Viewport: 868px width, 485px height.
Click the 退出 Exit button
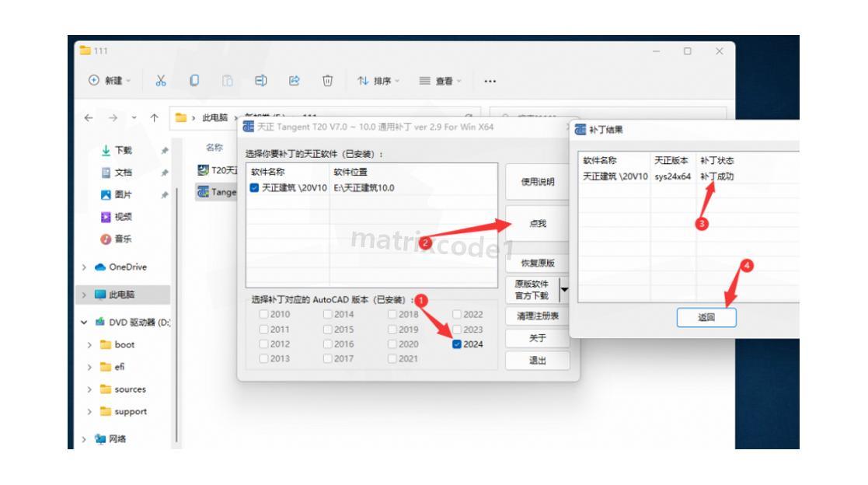538,361
